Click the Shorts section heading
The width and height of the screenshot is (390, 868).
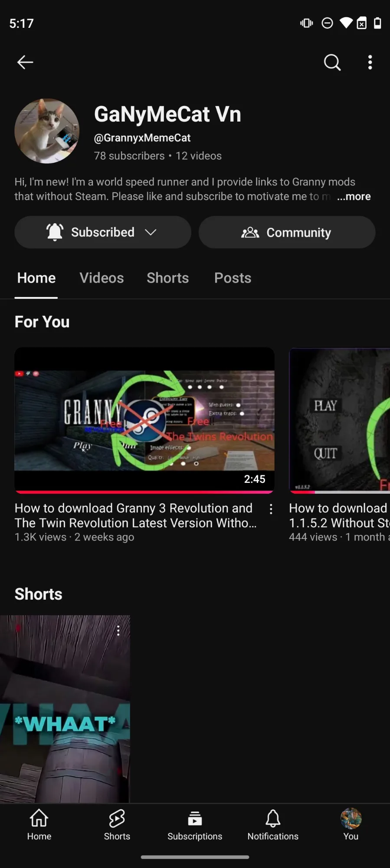click(x=39, y=594)
